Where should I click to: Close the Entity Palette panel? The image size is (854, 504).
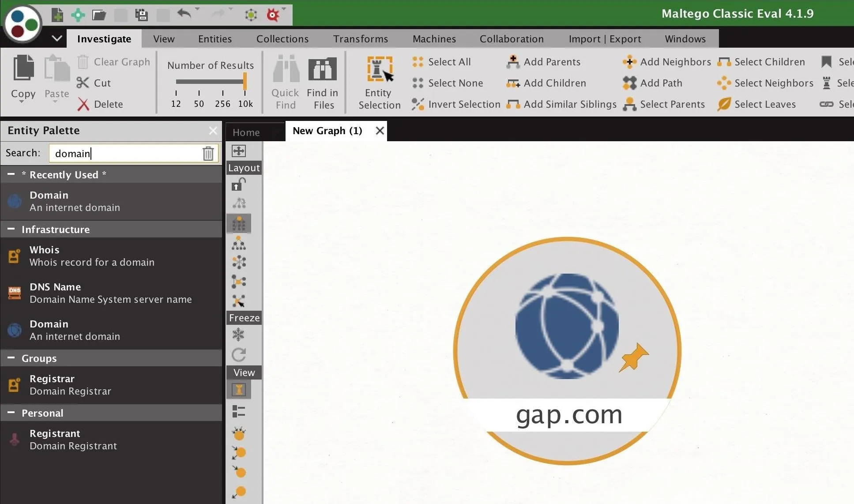click(213, 131)
